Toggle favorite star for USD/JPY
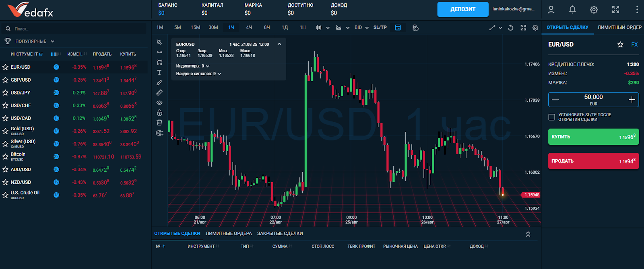 5,93
